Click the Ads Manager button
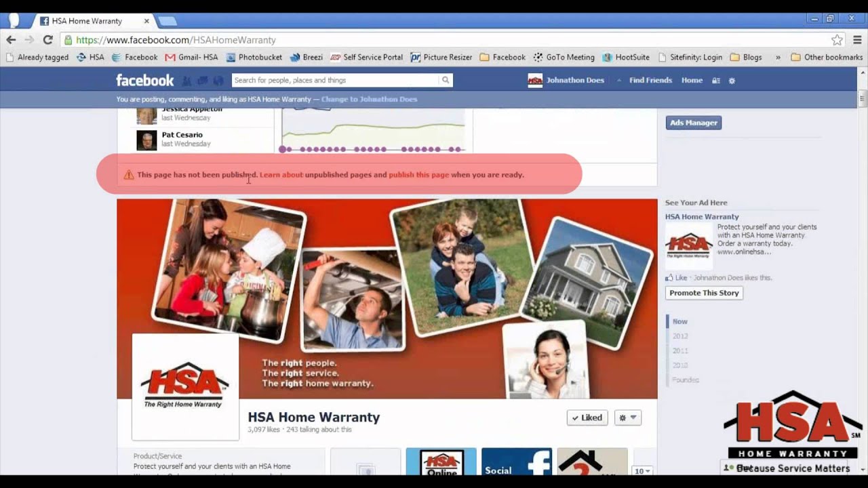This screenshot has width=868, height=488. pos(693,123)
